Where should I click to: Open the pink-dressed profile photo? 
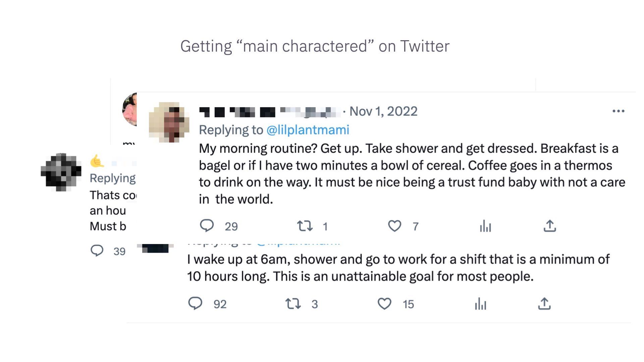click(129, 109)
